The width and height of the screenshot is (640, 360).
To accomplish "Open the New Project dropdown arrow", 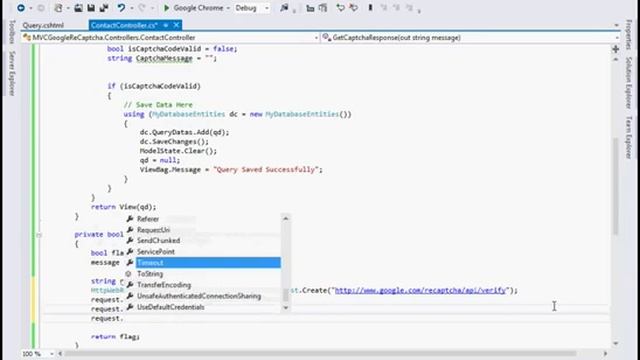I will (x=68, y=8).
